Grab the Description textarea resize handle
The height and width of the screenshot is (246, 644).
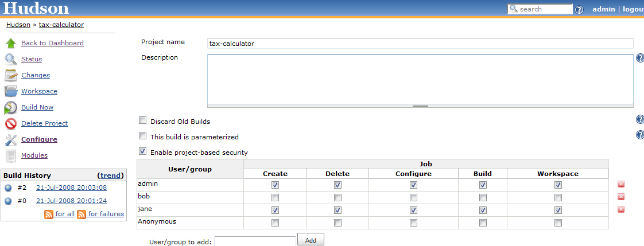tap(420, 106)
